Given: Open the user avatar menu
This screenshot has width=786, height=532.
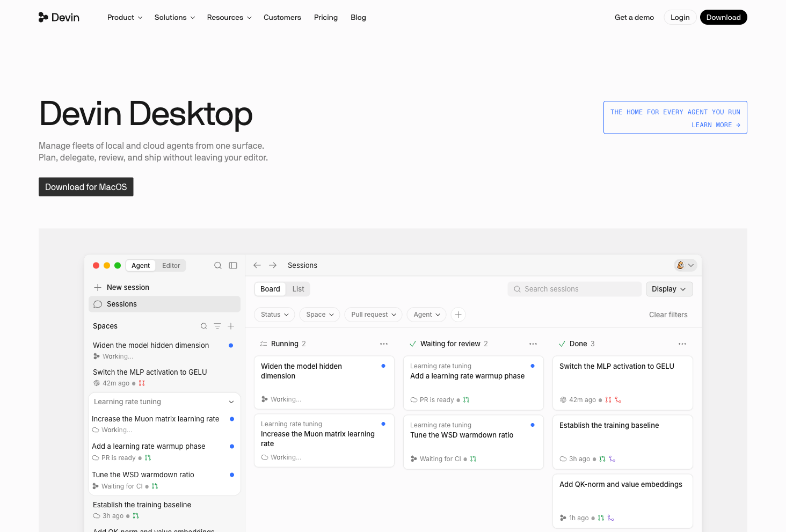Looking at the screenshot, I should click(x=685, y=265).
